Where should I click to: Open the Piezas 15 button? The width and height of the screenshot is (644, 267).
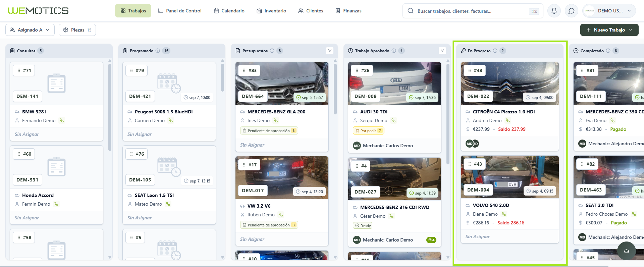77,30
